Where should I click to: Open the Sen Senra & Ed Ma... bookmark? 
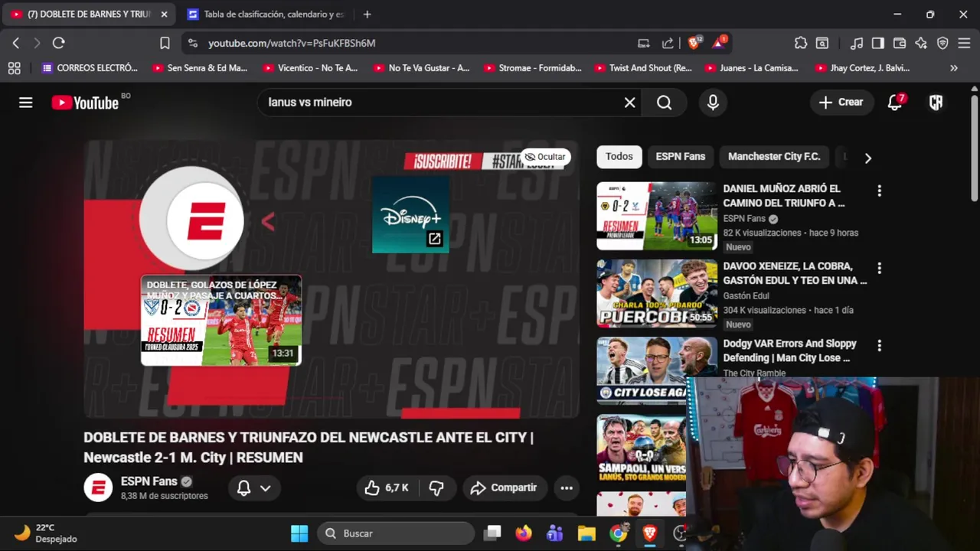click(200, 68)
